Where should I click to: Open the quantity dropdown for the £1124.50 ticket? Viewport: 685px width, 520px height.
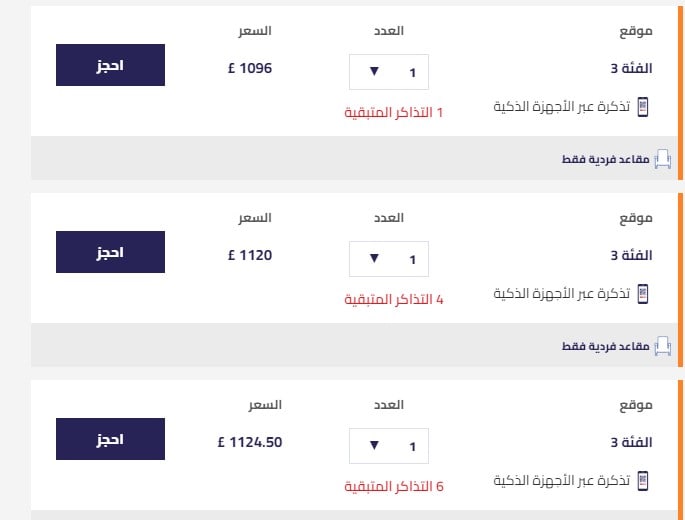pos(389,446)
